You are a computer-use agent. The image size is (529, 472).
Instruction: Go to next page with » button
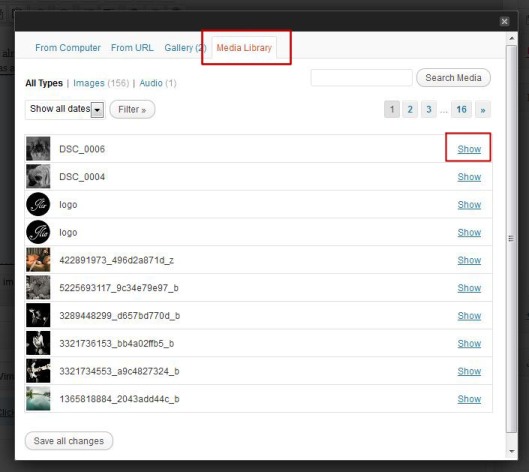click(483, 109)
